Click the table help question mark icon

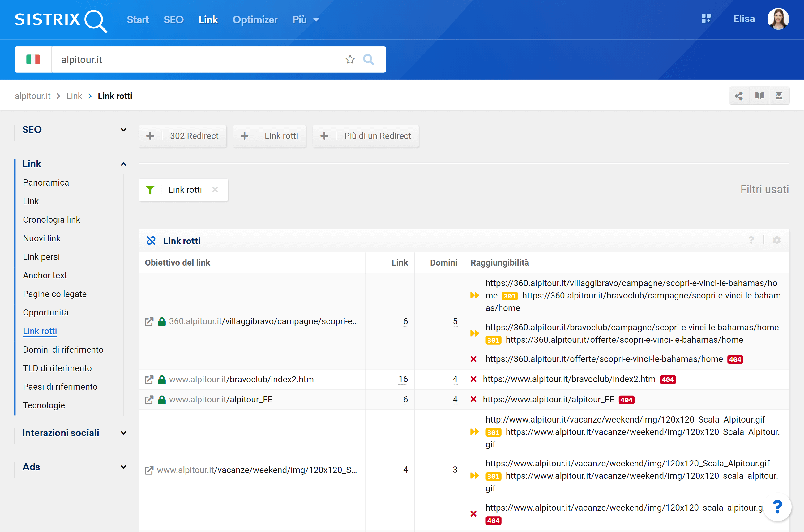751,241
